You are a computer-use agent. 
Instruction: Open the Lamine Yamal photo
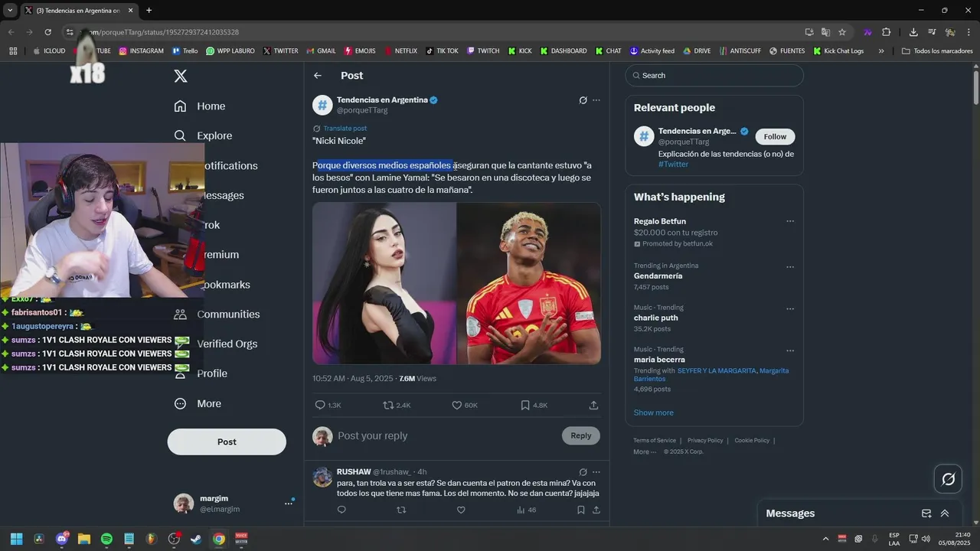point(529,283)
